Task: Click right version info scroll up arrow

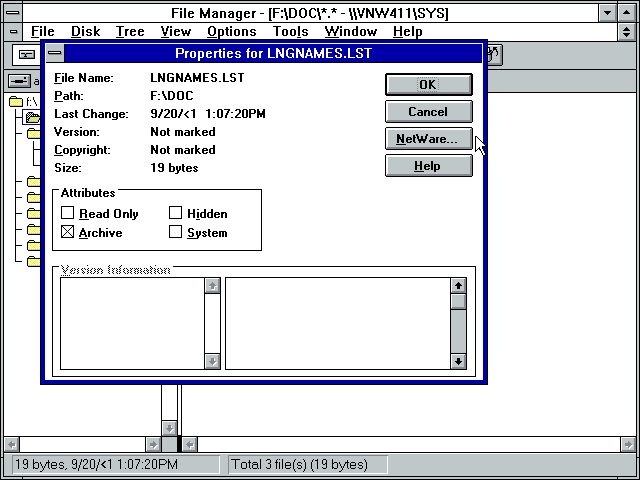Action: tap(458, 285)
